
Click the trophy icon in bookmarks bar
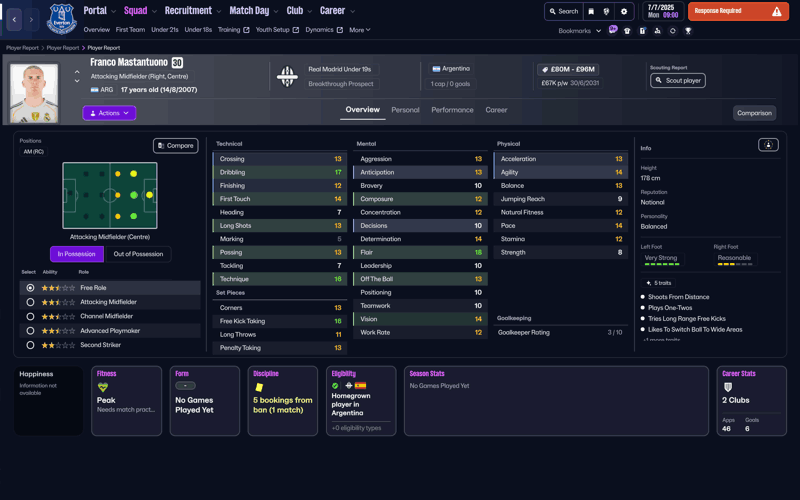point(688,31)
